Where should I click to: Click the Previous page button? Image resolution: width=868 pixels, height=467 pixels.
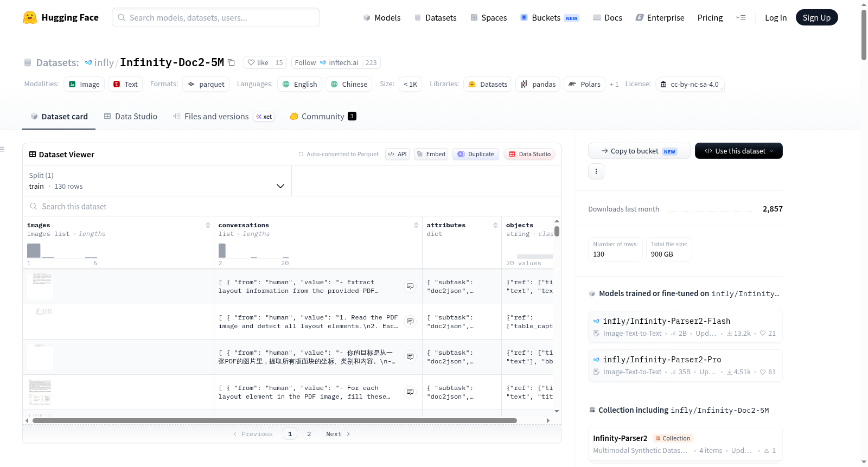click(253, 434)
